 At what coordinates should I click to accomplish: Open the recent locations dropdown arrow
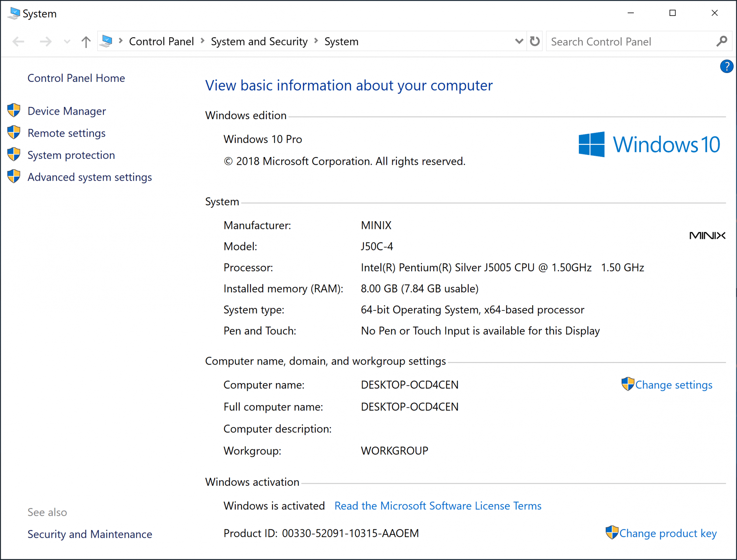point(67,42)
